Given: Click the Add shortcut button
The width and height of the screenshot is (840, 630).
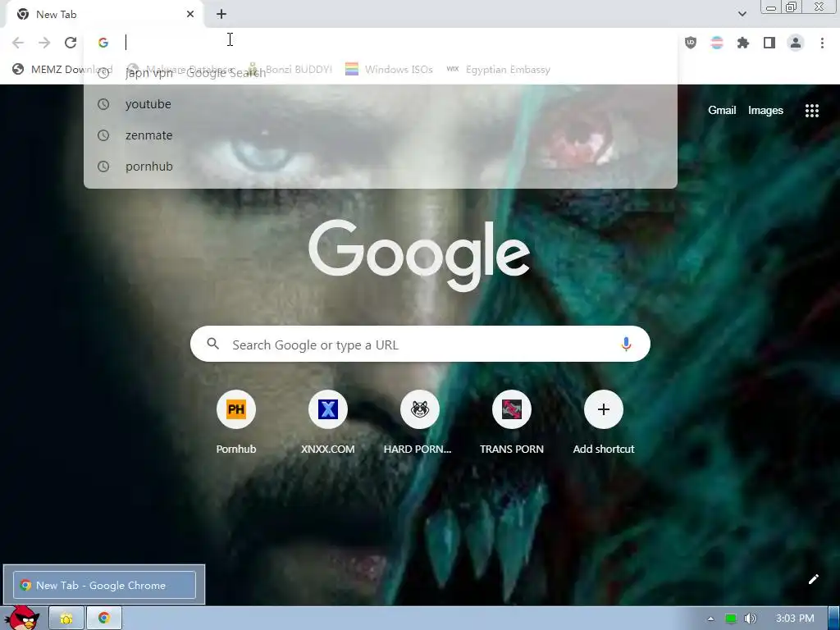Looking at the screenshot, I should (x=603, y=422).
